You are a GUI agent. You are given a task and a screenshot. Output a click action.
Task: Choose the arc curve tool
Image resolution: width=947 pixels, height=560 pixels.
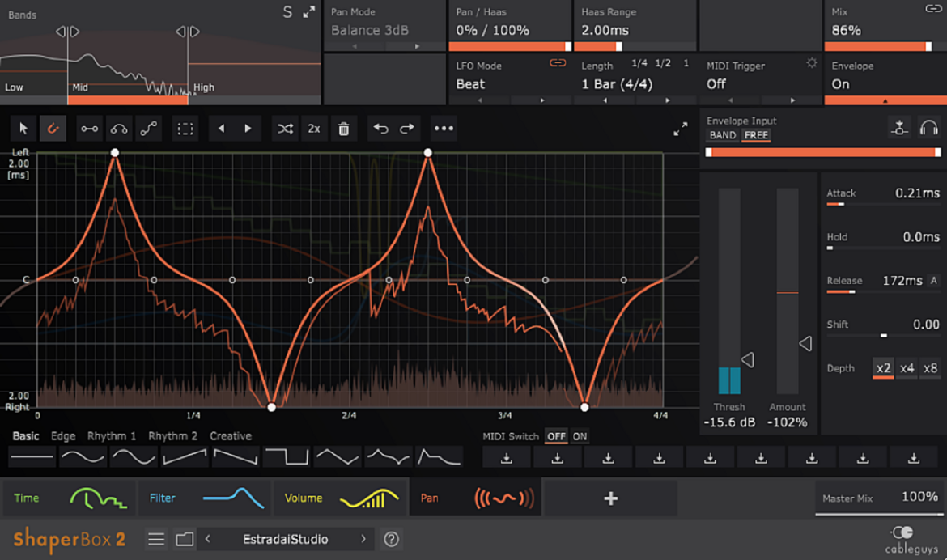(x=119, y=129)
